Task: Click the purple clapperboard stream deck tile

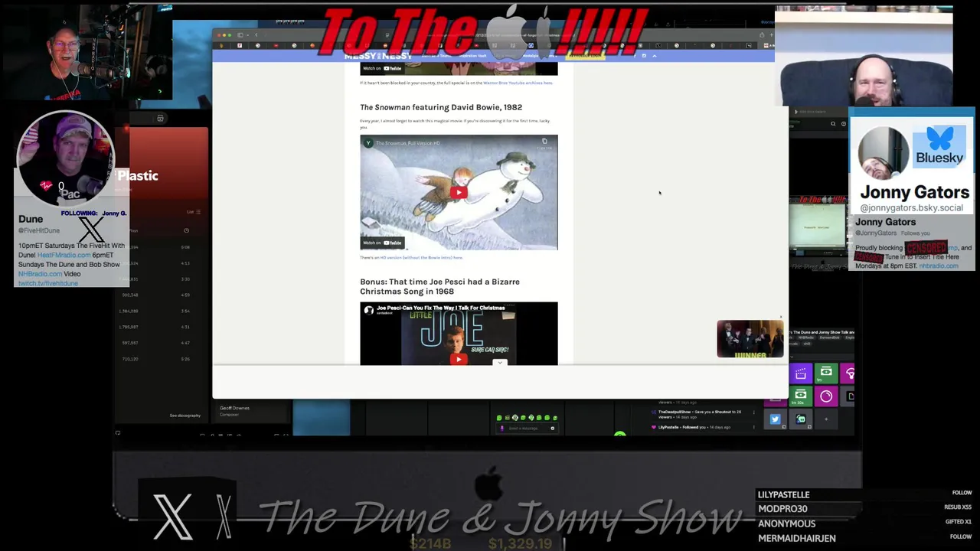Action: [801, 373]
